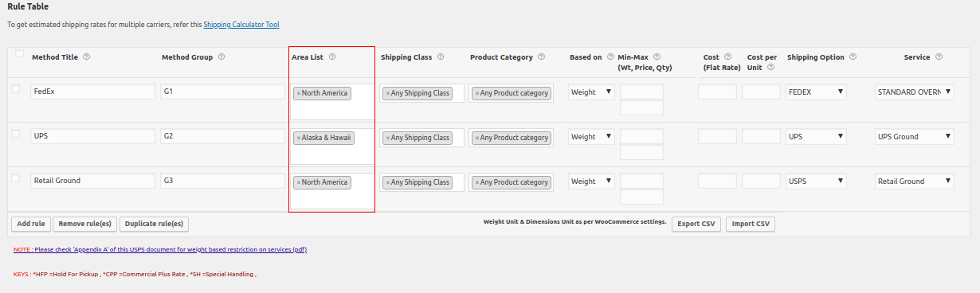Click help icon next to Shipping Class
Screen dimensions: 980x293
click(441, 57)
